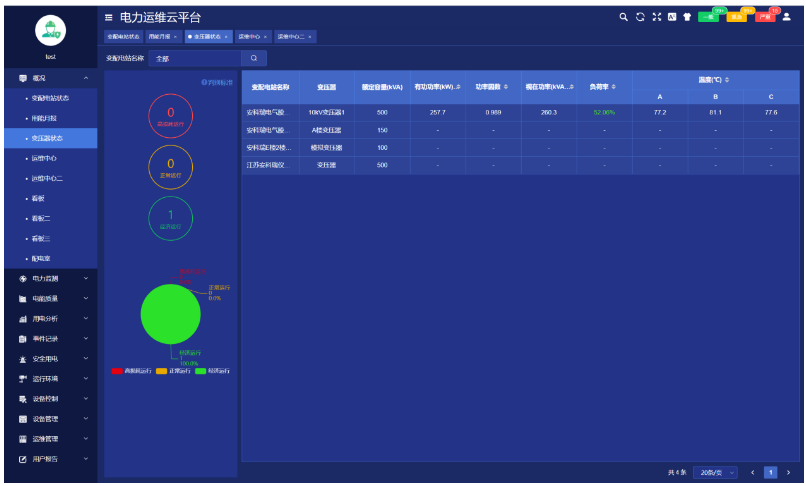Expand the 电力监测 sidebar menu
Screen dimensions: 806x486
click(52, 278)
